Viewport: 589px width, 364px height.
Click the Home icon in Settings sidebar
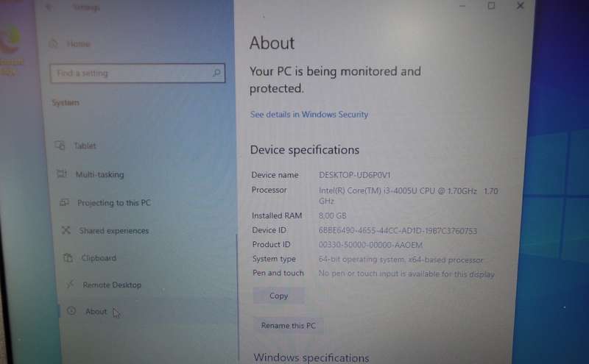point(54,43)
